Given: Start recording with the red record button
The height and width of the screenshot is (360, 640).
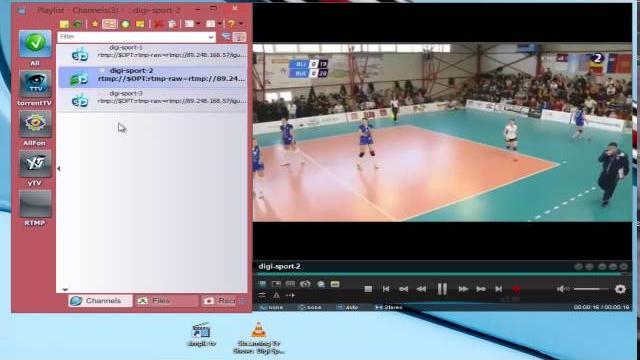Looking at the screenshot, I should coord(516,289).
